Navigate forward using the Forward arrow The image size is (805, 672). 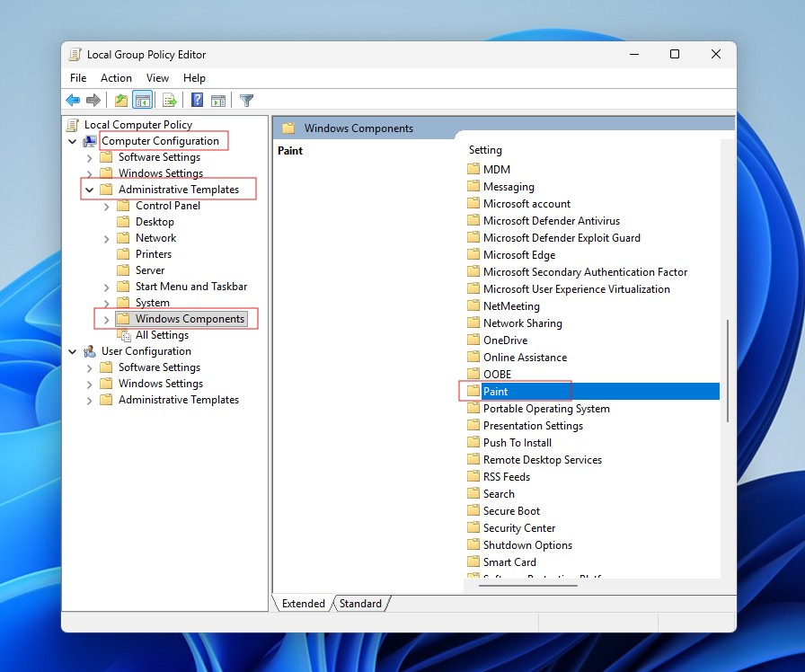point(95,100)
